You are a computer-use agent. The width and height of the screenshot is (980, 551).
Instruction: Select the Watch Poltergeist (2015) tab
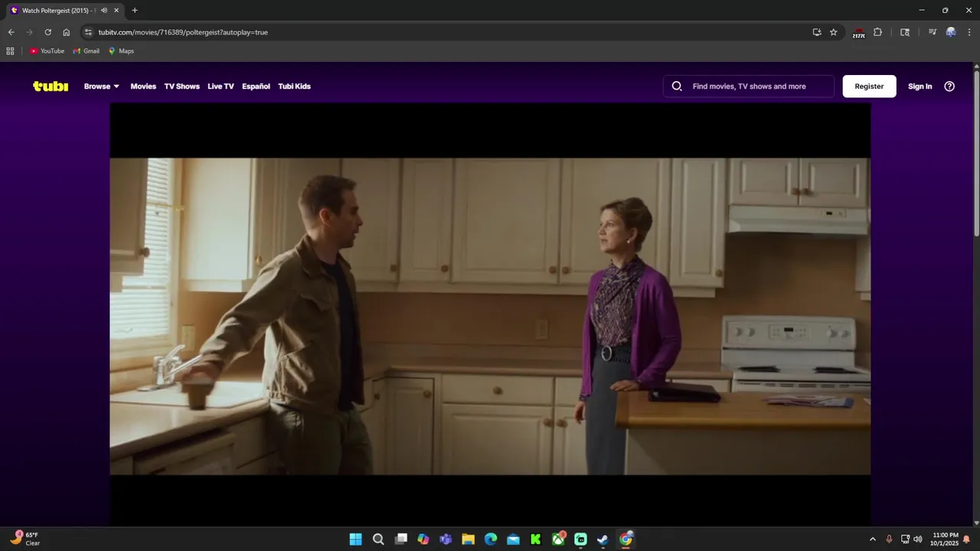tap(64, 11)
